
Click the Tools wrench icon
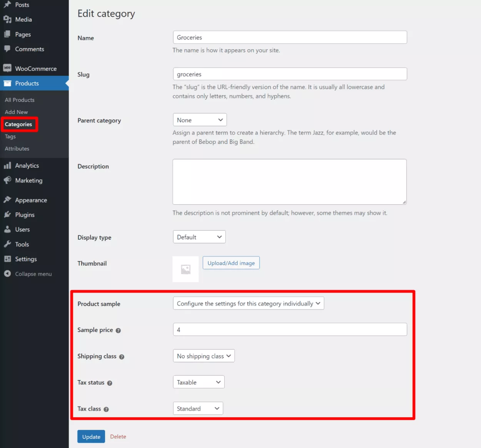(7, 244)
